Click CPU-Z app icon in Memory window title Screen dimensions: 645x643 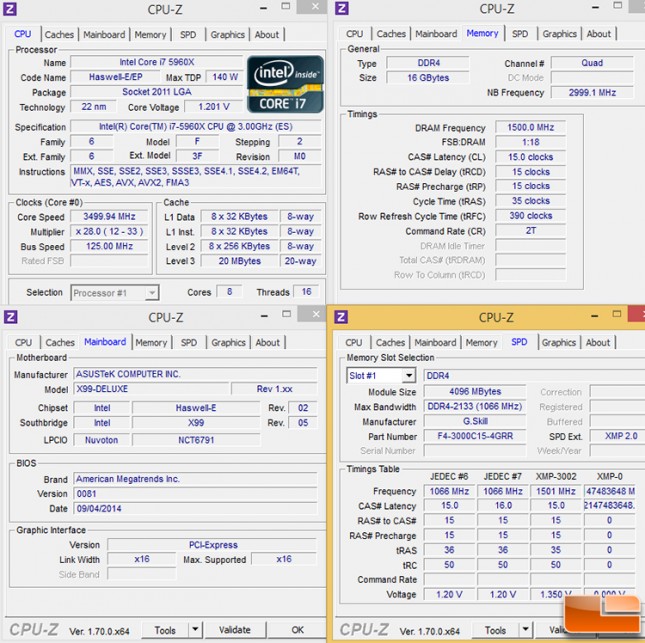[x=341, y=8]
